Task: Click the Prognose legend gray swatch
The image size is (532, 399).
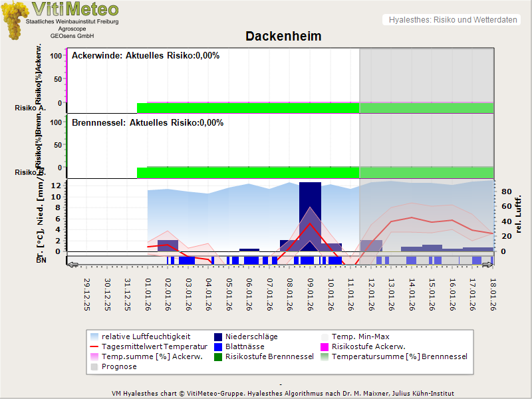Action: pyautogui.click(x=95, y=366)
